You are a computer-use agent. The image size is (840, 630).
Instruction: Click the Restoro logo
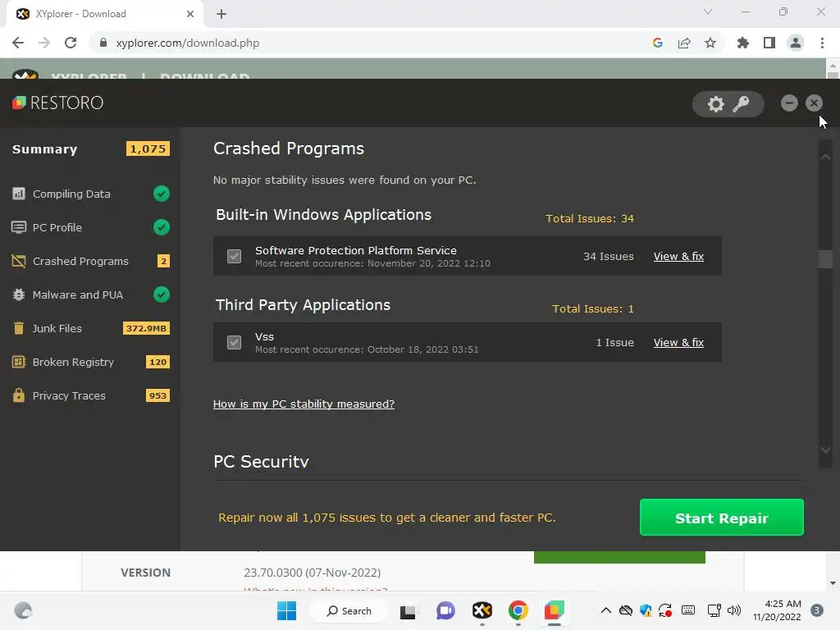[58, 103]
